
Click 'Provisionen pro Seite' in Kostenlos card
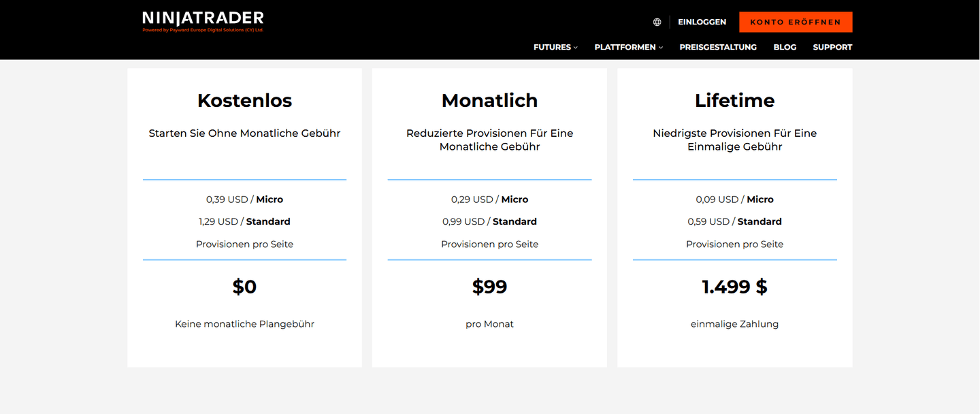tap(244, 244)
